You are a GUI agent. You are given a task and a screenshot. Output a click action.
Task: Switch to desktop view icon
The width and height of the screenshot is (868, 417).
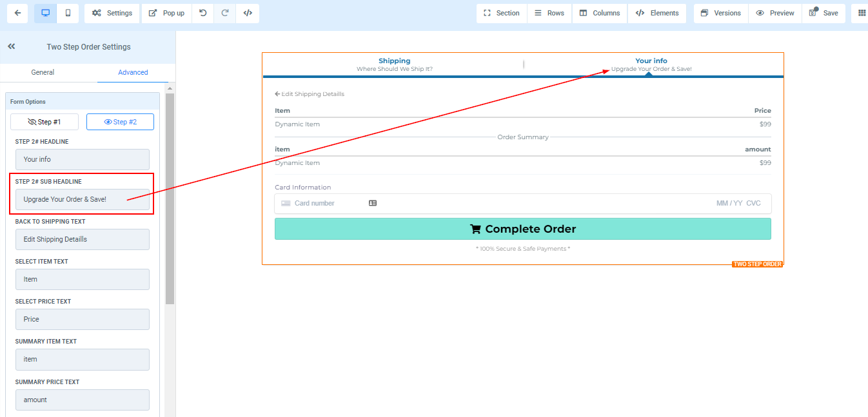[x=46, y=13]
